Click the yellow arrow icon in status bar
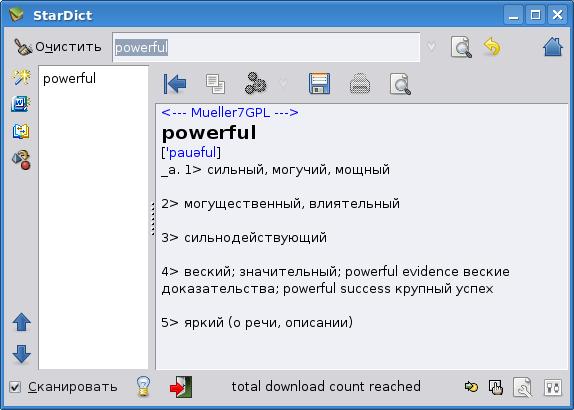The image size is (574, 410). coord(471,387)
